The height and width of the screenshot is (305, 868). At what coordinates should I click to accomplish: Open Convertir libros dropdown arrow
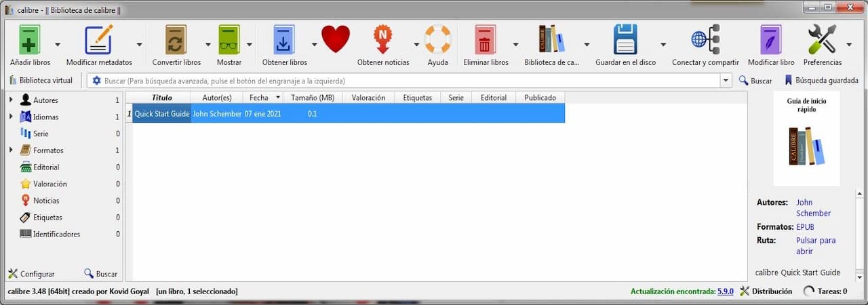[x=207, y=45]
